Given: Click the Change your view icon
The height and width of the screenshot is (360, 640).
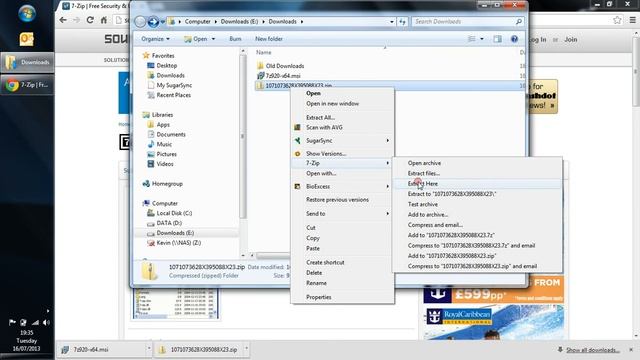Looking at the screenshot, I should (471, 39).
